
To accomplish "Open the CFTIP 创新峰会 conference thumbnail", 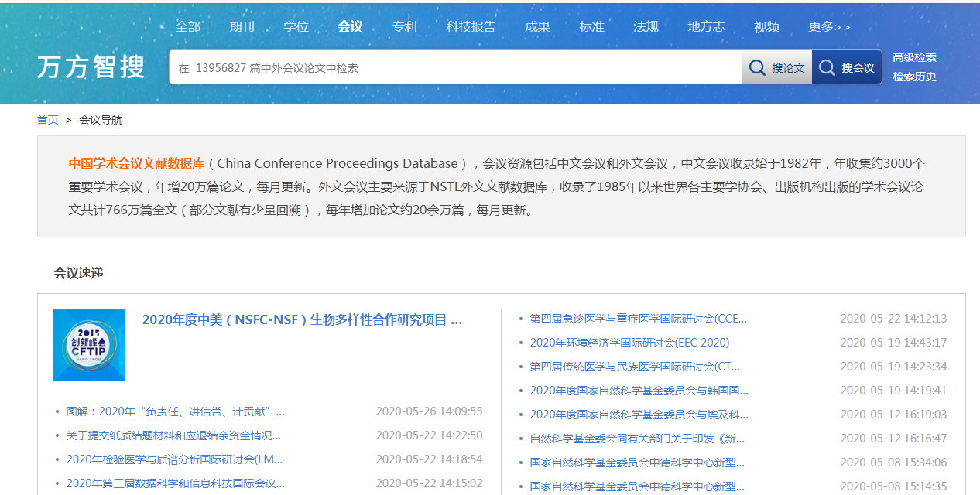I will coord(89,345).
